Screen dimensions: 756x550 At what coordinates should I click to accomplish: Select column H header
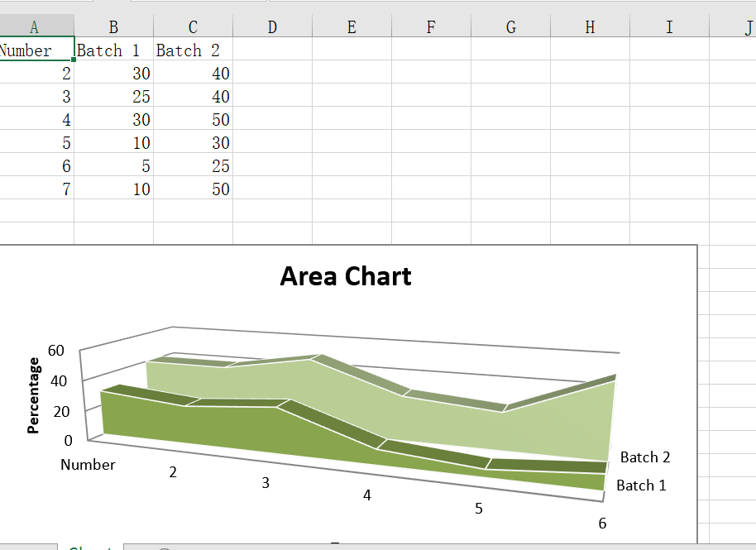(590, 26)
